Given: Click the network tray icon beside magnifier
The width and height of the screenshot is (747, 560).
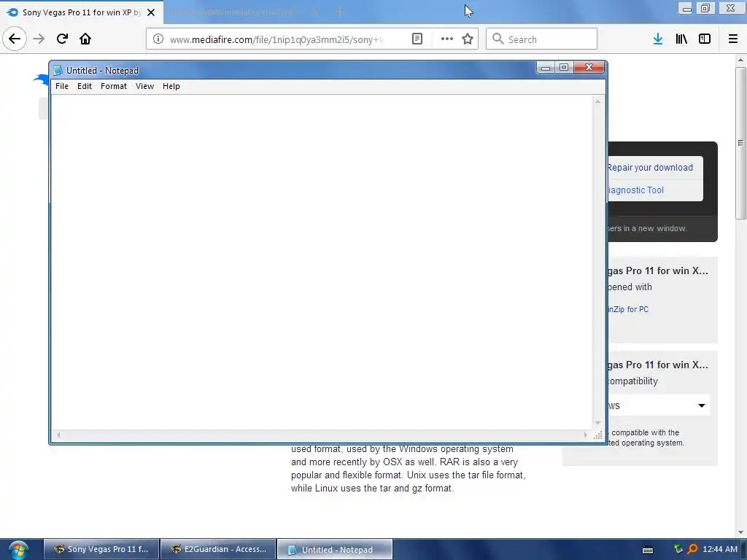Looking at the screenshot, I should [678, 549].
